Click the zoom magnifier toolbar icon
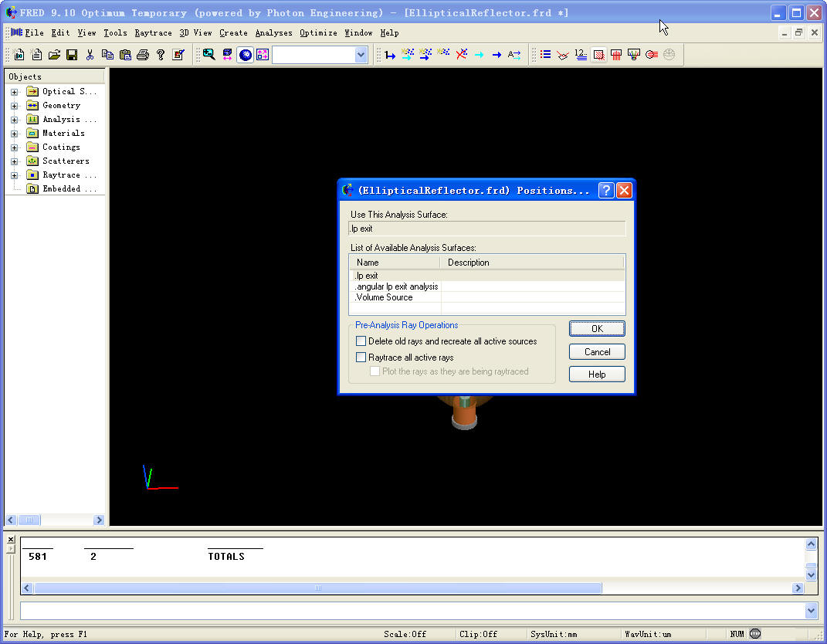The height and width of the screenshot is (644, 827). pyautogui.click(x=208, y=54)
